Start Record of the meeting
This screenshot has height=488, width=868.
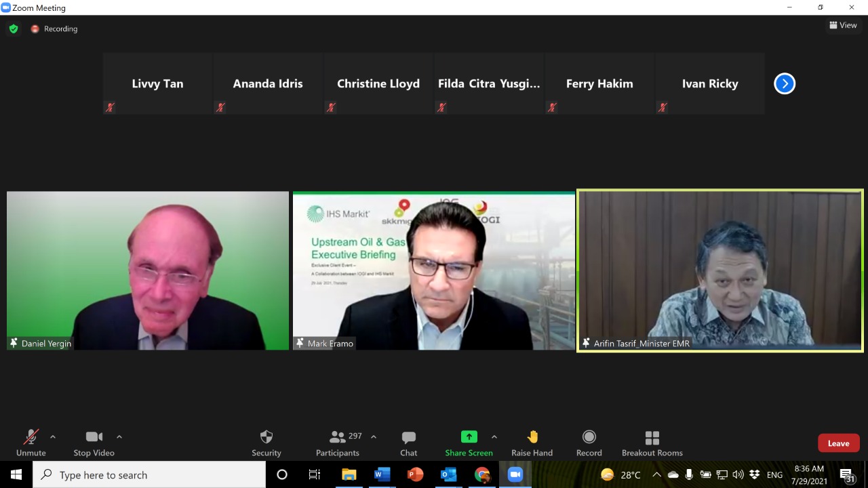tap(589, 443)
